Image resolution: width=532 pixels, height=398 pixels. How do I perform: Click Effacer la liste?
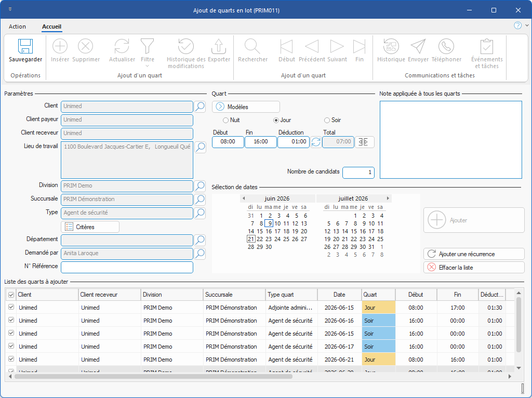tap(474, 268)
